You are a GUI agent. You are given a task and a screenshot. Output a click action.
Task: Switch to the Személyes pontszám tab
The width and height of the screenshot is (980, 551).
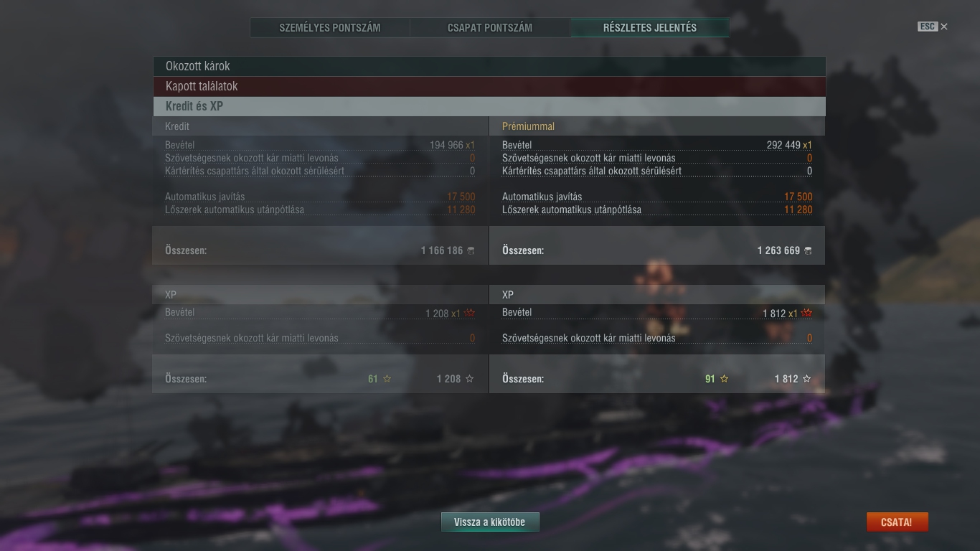click(x=330, y=27)
